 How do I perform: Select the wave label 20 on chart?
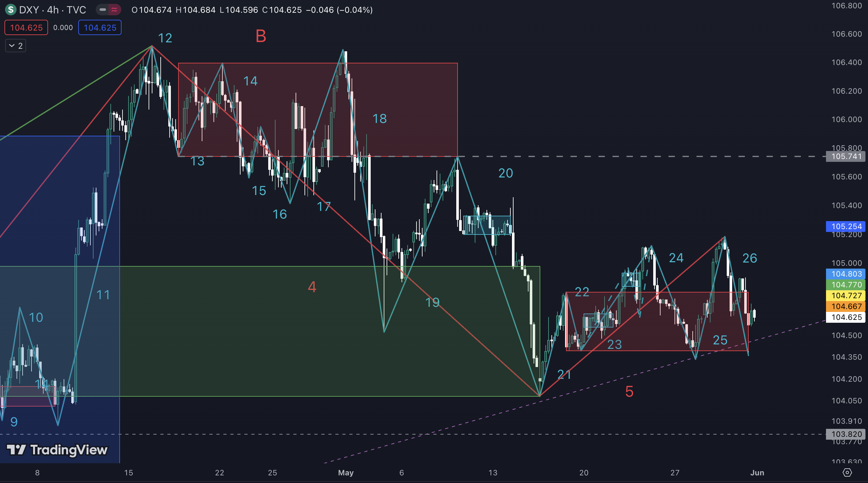pos(506,173)
